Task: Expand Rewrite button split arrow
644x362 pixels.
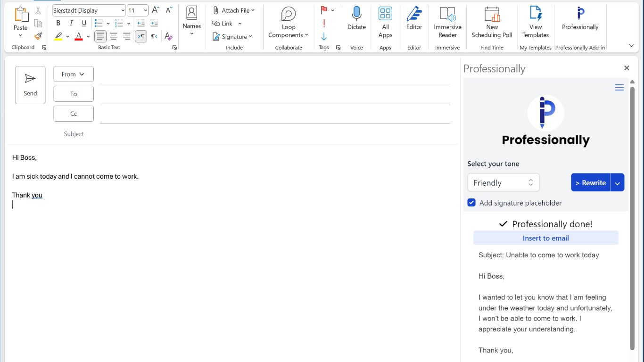Action: point(617,182)
